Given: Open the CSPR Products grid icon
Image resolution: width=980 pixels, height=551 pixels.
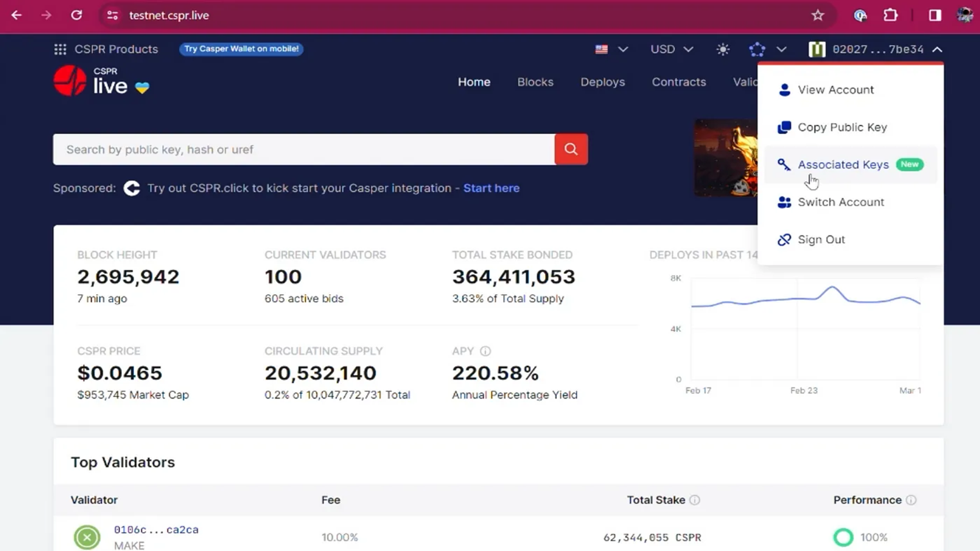Looking at the screenshot, I should [x=60, y=49].
